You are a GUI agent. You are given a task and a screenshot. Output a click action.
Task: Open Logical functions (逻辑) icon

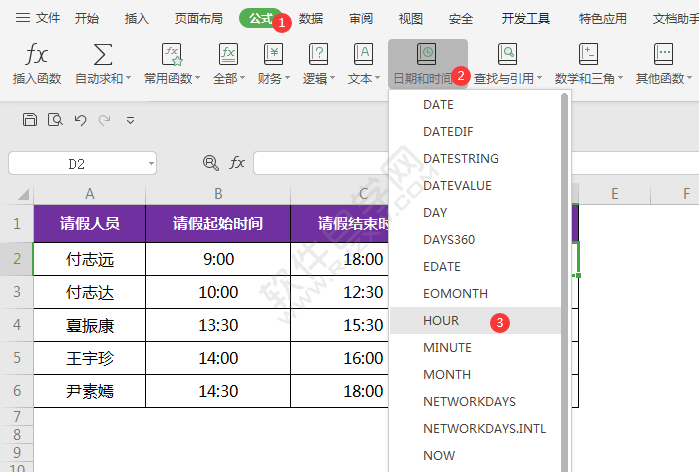click(318, 54)
